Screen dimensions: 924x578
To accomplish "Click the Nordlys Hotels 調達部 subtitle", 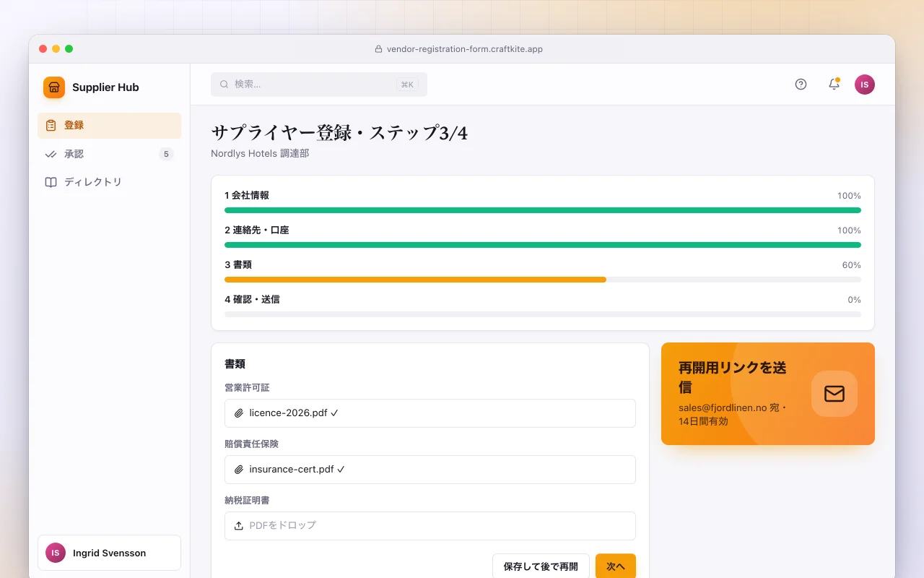I will (x=260, y=153).
